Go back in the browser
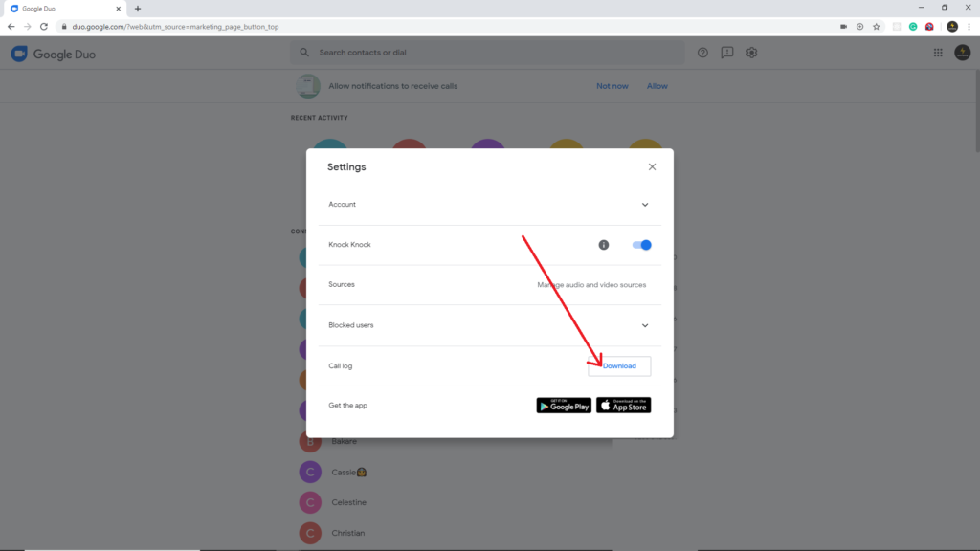This screenshot has width=980, height=551. pyautogui.click(x=11, y=27)
